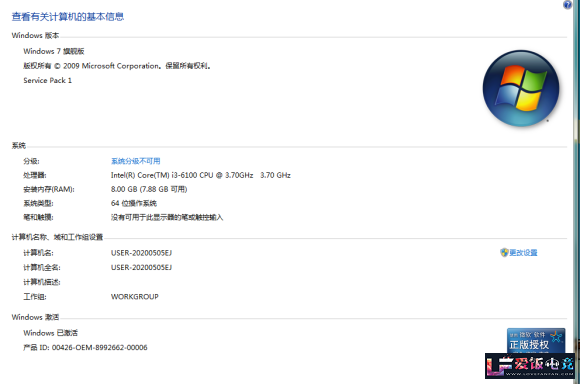Image resolution: width=580 pixels, height=384 pixels.
Task: Open the help question mark icon
Action: 567,4
